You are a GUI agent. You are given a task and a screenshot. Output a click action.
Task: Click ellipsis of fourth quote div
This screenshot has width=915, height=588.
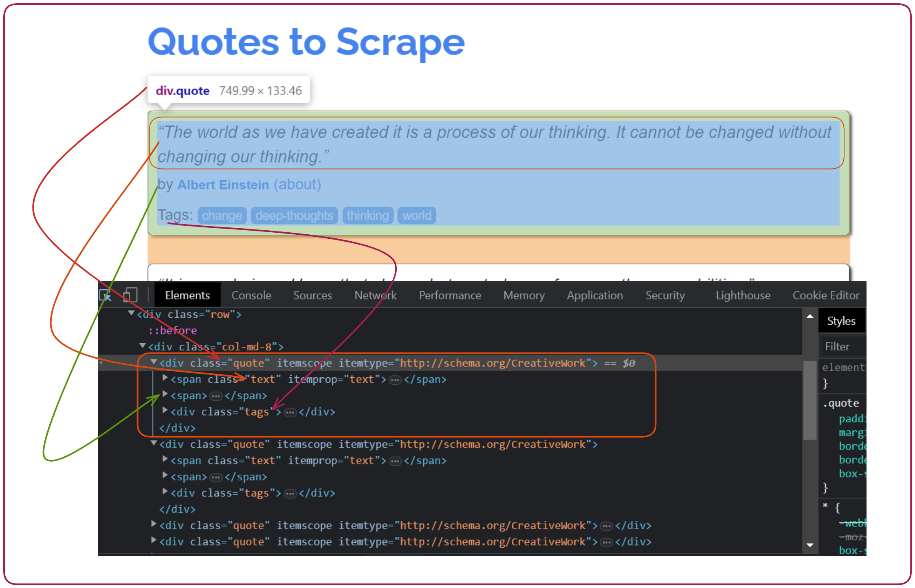click(x=607, y=543)
